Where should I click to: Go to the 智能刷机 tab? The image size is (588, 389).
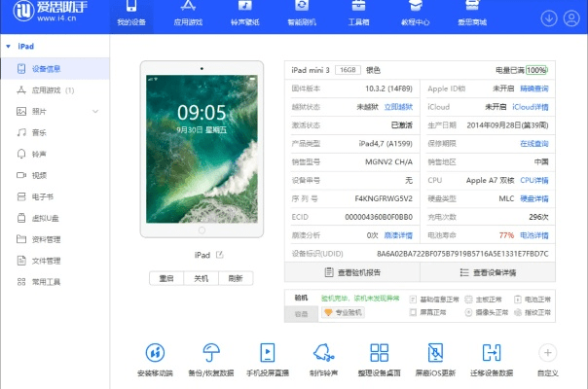click(302, 15)
